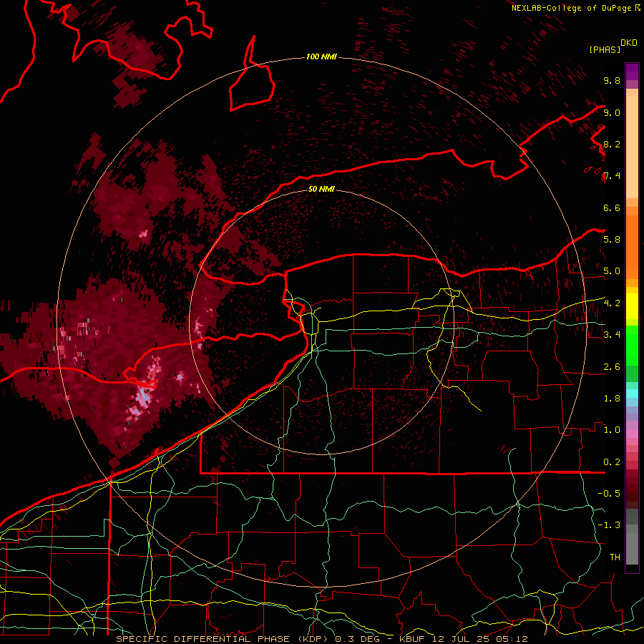Select the KBUF station identifier
The width and height of the screenshot is (644, 644).
tap(414, 639)
